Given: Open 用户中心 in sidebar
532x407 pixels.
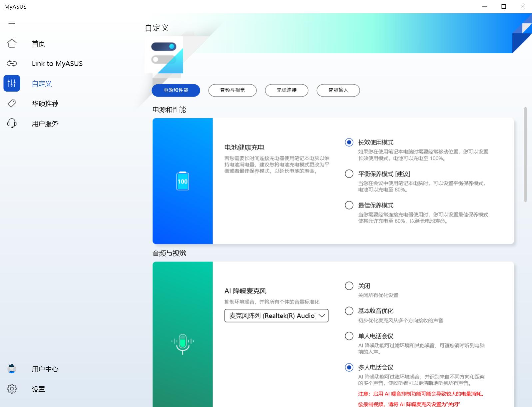Looking at the screenshot, I should (x=45, y=369).
